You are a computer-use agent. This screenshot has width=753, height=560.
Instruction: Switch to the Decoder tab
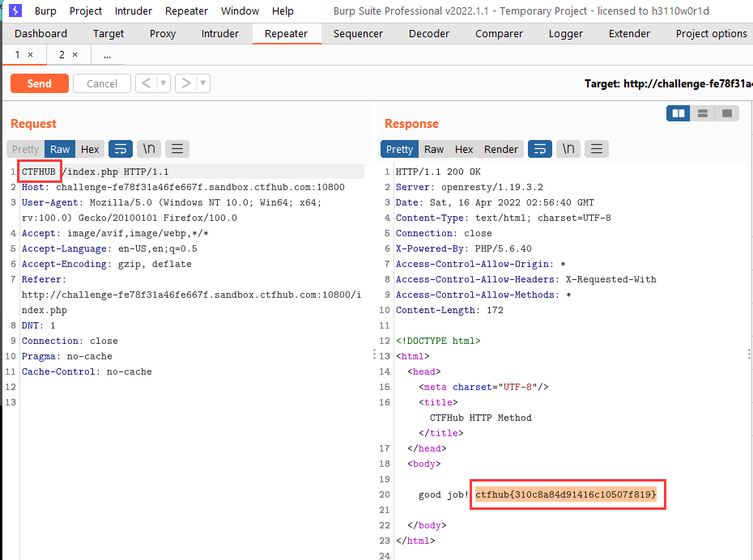coord(429,34)
